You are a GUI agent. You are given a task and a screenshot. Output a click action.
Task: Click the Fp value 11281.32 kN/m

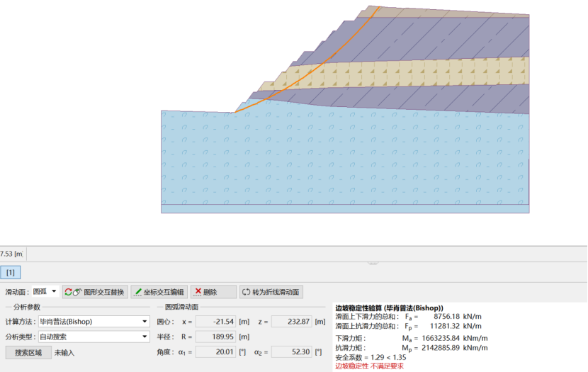pos(456,326)
